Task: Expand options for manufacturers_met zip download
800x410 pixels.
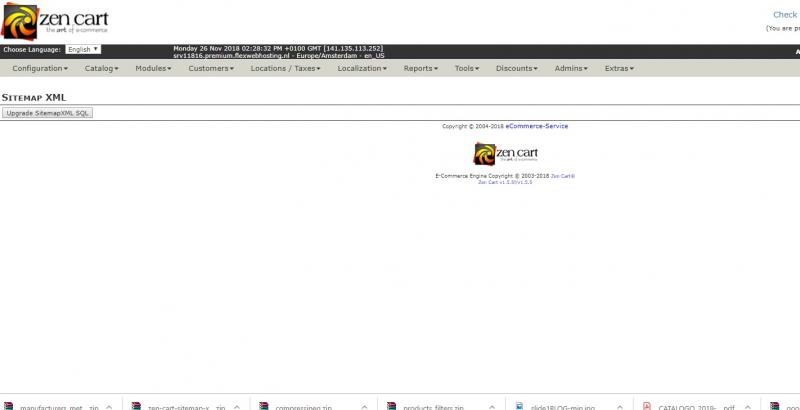Action: click(x=109, y=407)
